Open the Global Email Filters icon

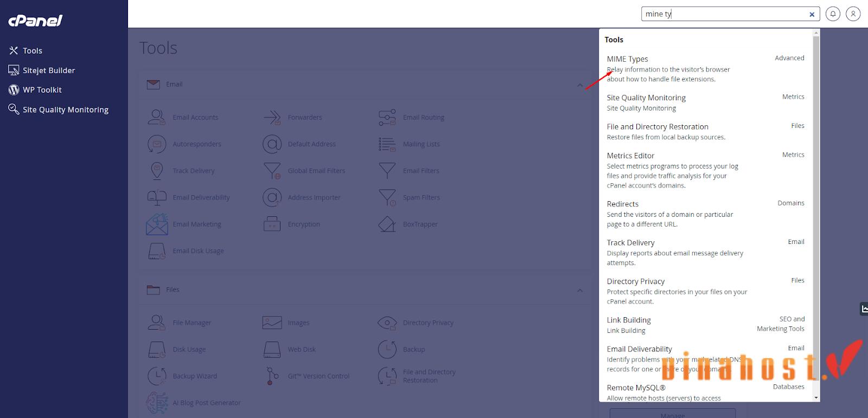[x=272, y=171]
